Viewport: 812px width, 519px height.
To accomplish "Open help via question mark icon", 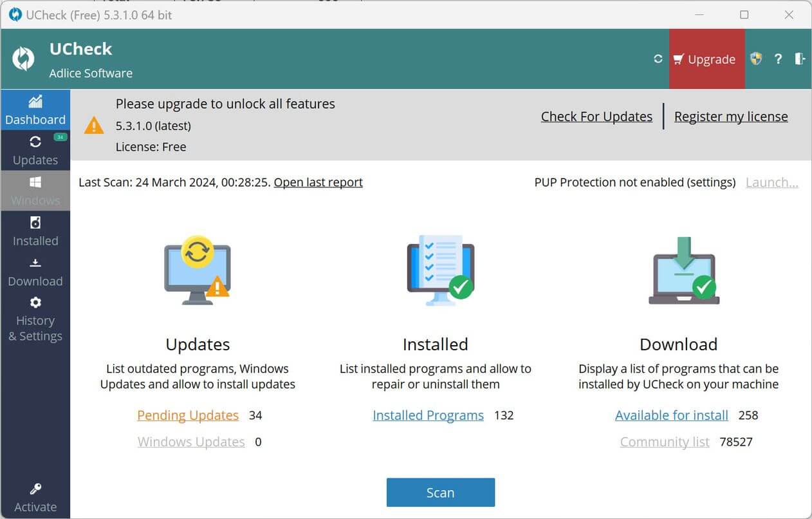I will (x=778, y=59).
